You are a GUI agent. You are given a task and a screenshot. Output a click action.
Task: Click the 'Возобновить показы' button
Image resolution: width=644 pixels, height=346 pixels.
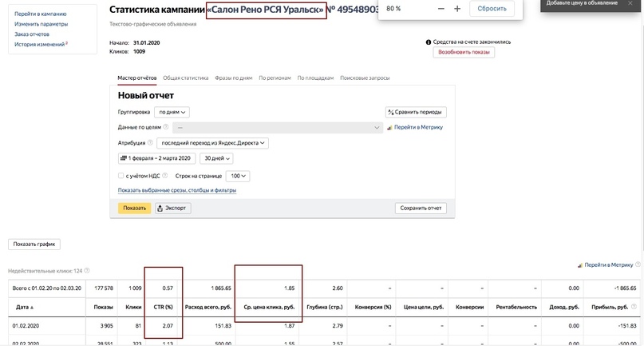pyautogui.click(x=464, y=52)
